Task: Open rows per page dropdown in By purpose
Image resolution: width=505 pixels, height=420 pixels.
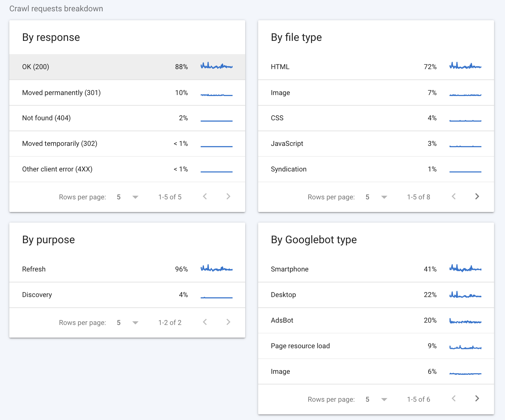Action: pos(128,323)
